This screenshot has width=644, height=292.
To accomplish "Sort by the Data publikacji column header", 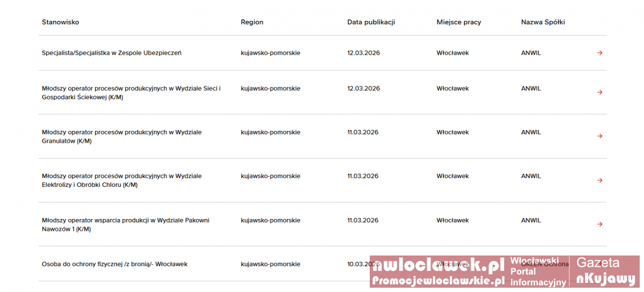I will point(371,22).
